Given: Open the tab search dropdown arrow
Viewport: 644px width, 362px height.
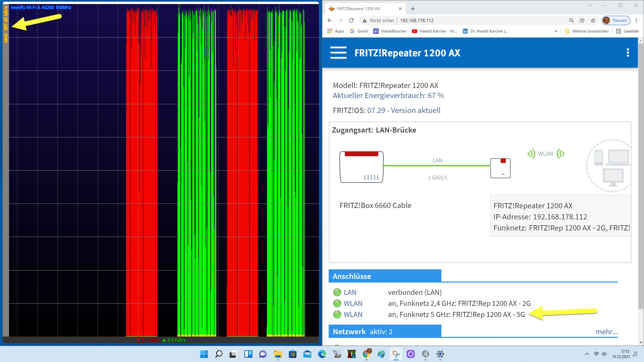Looking at the screenshot, I should pos(589,5).
